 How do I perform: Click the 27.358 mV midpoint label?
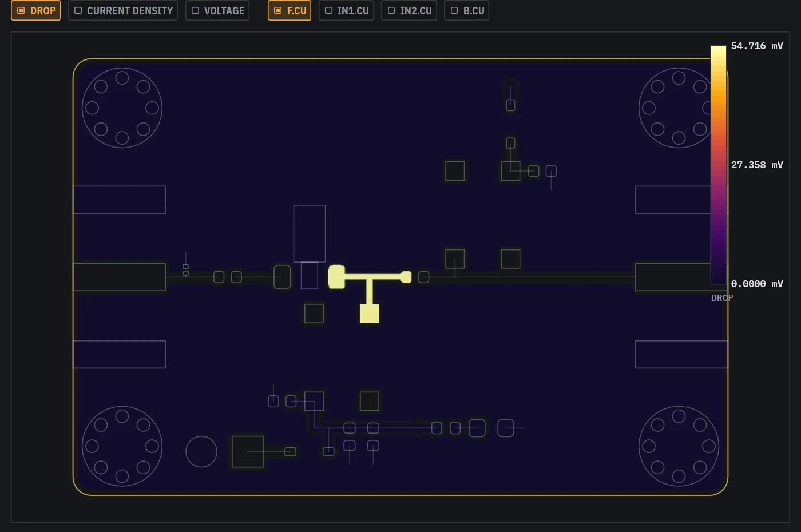coord(757,165)
